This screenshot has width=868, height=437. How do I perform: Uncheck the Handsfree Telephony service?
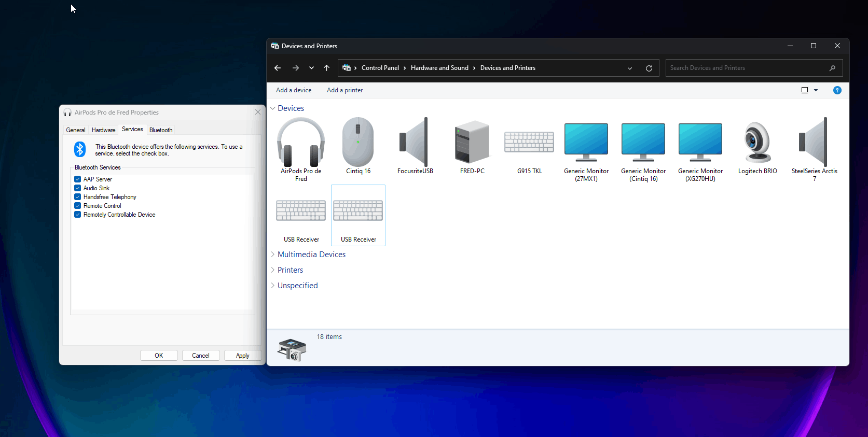[x=78, y=197]
